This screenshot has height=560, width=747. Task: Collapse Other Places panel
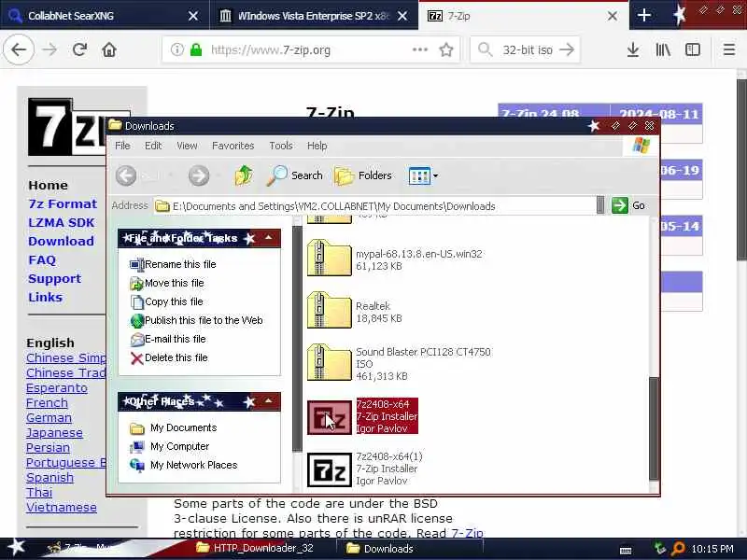tap(269, 401)
